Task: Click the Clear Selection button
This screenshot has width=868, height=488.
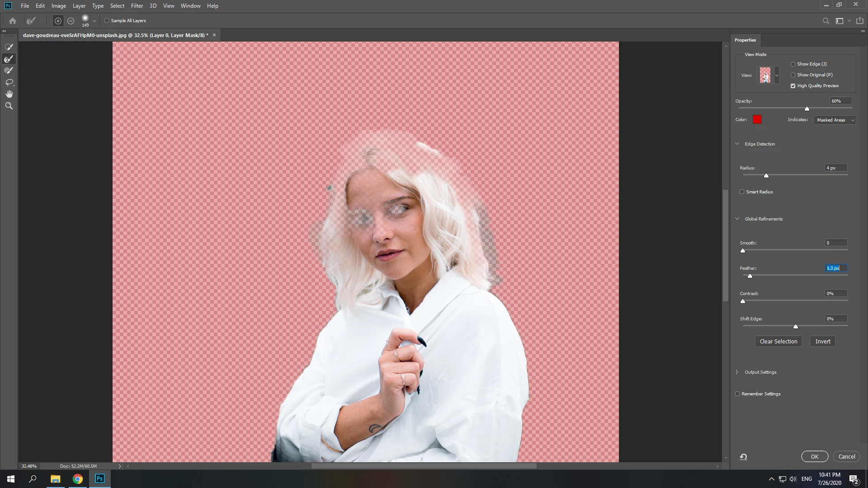Action: (x=778, y=342)
